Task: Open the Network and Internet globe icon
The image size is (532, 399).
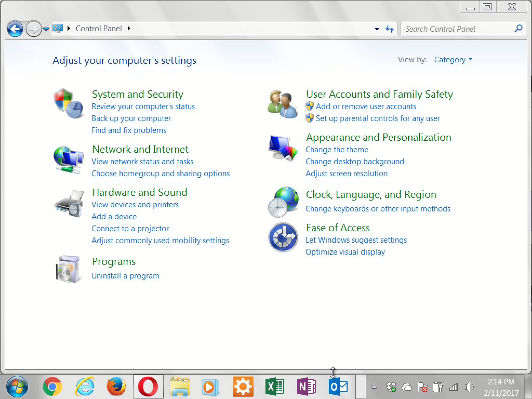Action: (68, 160)
